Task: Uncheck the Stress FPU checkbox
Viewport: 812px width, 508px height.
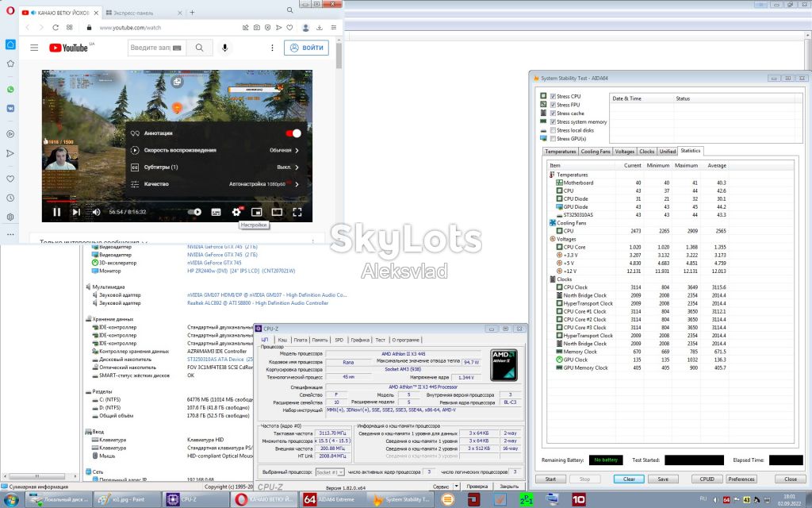Action: tap(553, 105)
